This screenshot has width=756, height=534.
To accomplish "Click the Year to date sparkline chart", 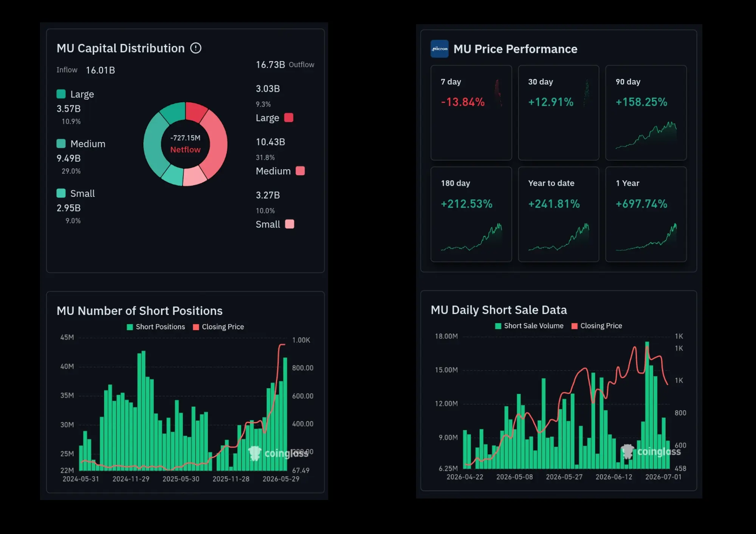I will [559, 237].
